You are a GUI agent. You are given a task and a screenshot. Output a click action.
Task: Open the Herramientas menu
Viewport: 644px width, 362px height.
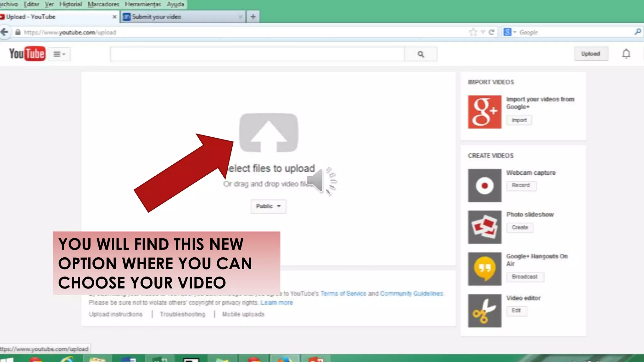click(143, 4)
